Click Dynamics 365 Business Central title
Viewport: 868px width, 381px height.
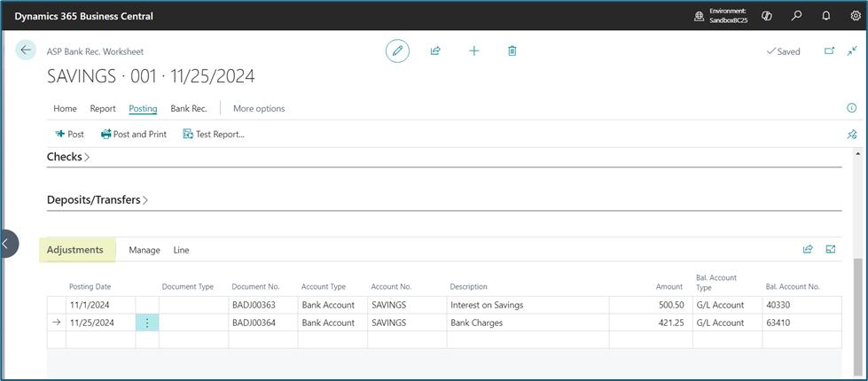pyautogui.click(x=83, y=16)
